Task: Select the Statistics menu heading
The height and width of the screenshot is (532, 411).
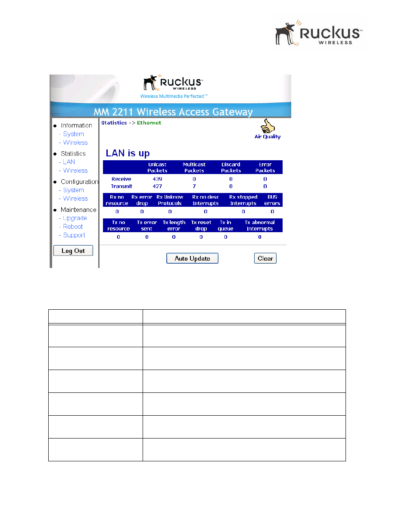Action: click(73, 153)
